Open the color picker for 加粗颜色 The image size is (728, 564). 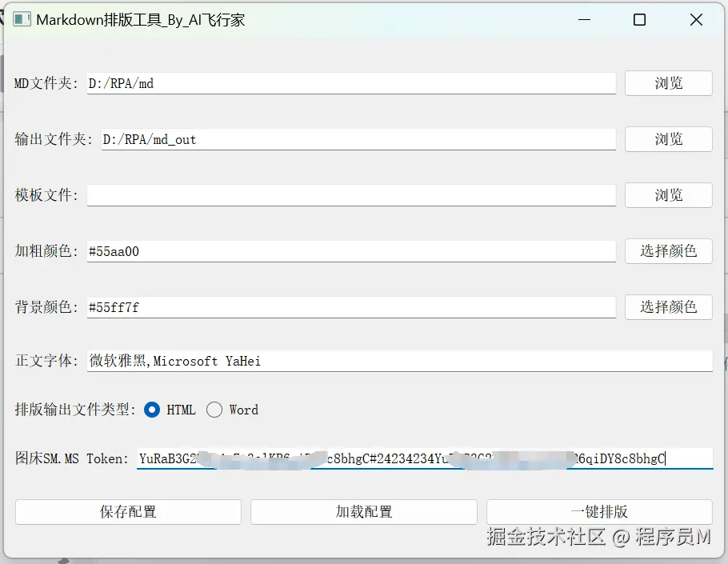click(x=668, y=251)
